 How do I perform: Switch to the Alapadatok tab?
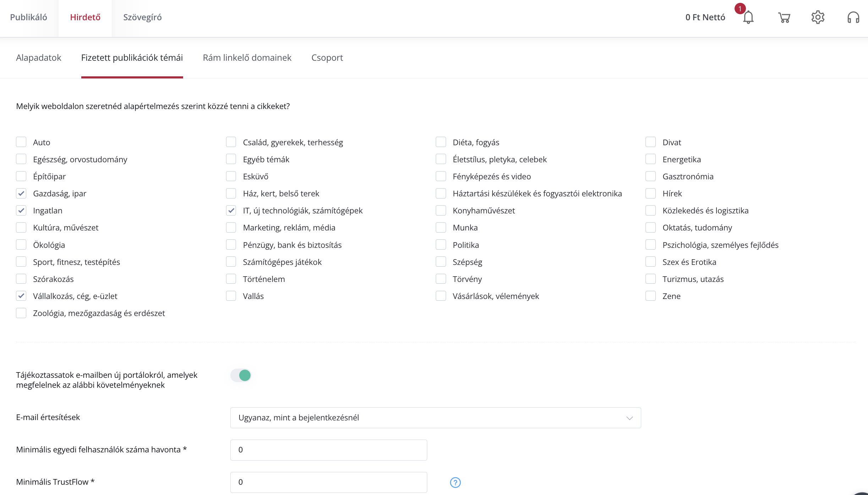pyautogui.click(x=39, y=57)
